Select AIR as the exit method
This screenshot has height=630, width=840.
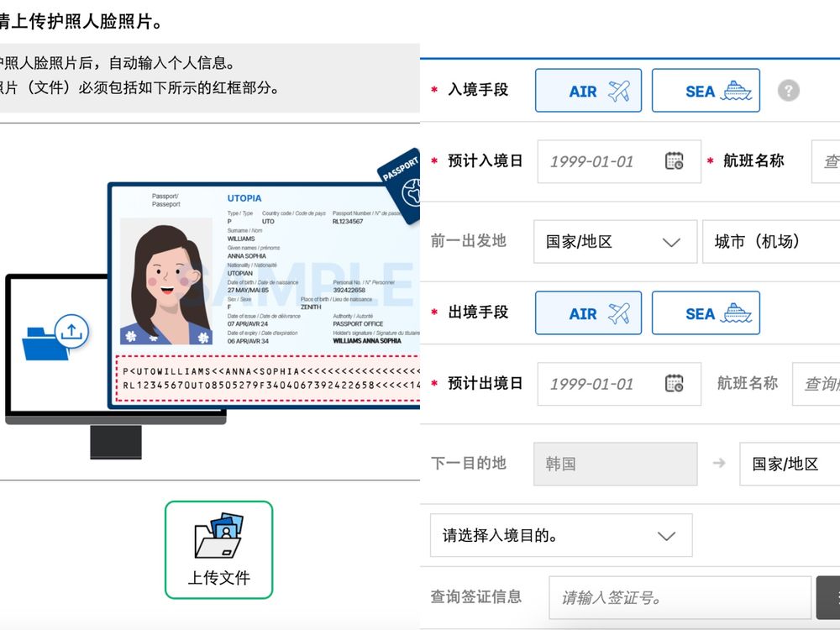[x=588, y=312]
